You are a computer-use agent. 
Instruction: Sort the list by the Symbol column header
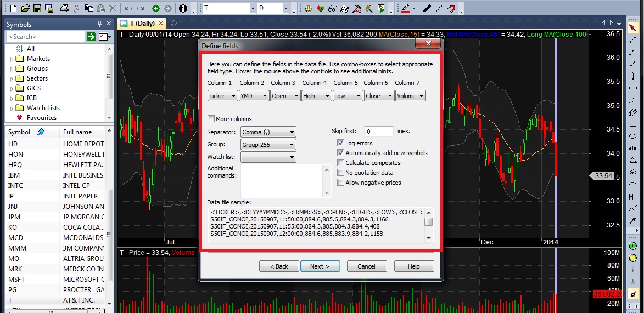(x=32, y=132)
